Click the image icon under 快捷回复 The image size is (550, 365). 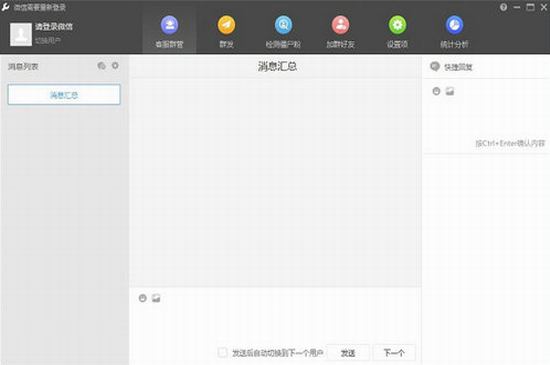point(450,92)
